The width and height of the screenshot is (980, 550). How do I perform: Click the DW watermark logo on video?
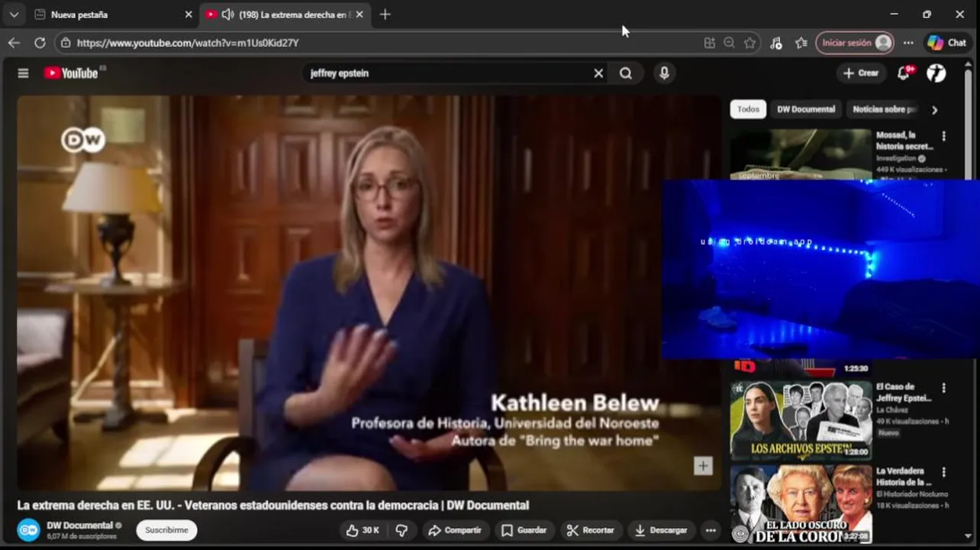click(83, 139)
